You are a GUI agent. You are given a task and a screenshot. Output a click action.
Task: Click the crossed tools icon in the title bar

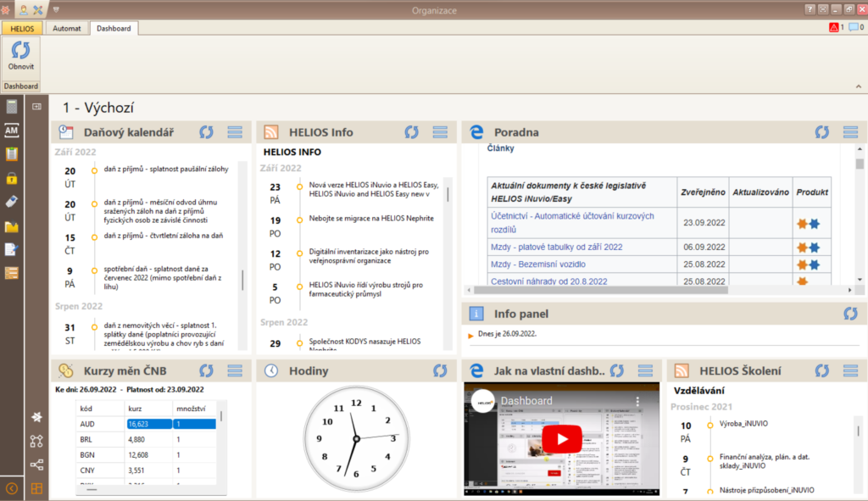(37, 9)
